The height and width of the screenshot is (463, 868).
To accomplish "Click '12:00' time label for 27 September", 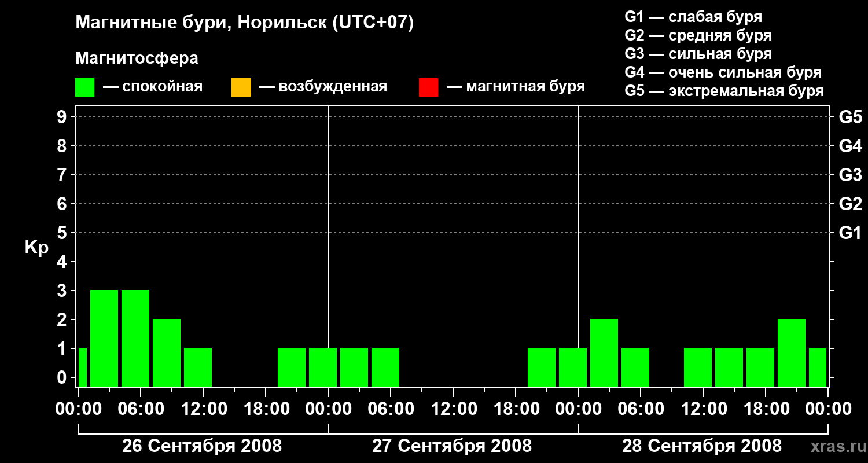I will (453, 409).
